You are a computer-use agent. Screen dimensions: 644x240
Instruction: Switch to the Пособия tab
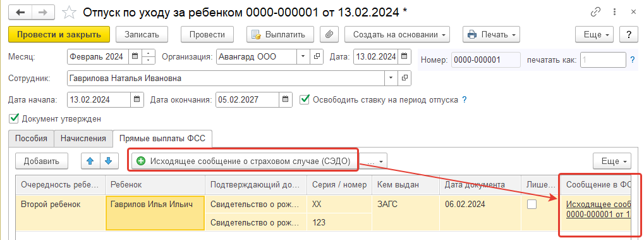point(31,138)
